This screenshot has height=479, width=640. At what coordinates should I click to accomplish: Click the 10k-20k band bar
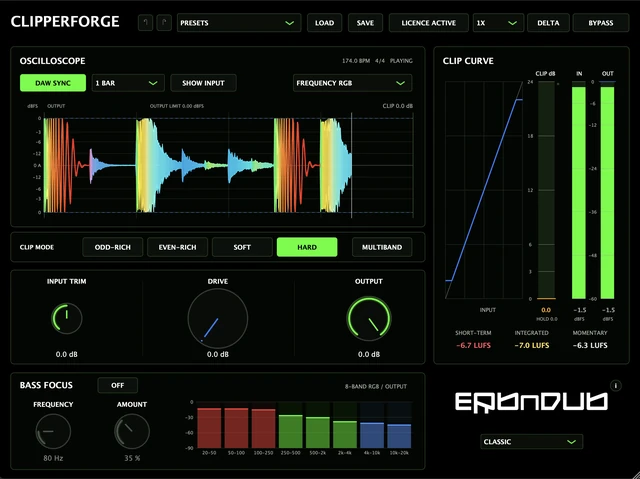pos(399,436)
